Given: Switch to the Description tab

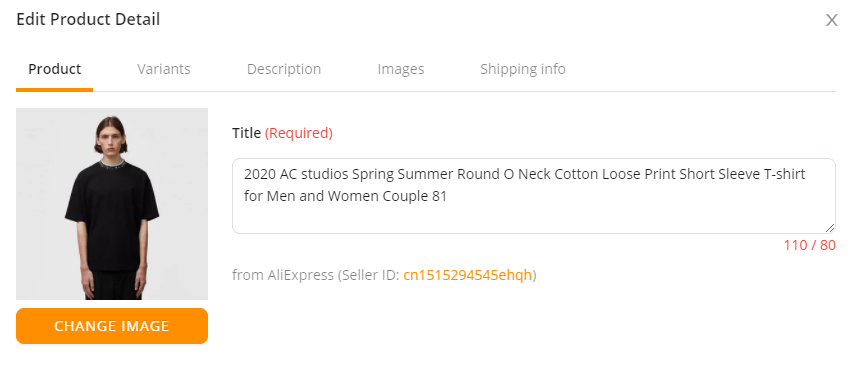Looking at the screenshot, I should tap(284, 69).
